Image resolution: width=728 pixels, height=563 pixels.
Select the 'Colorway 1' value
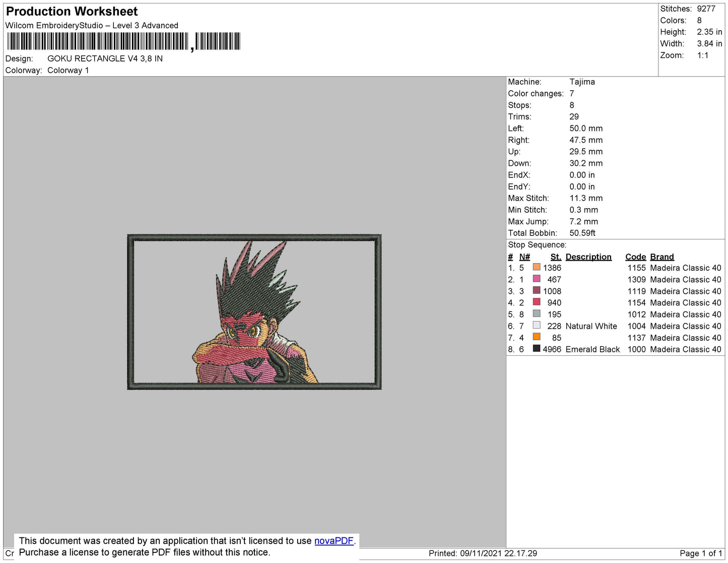click(x=68, y=70)
